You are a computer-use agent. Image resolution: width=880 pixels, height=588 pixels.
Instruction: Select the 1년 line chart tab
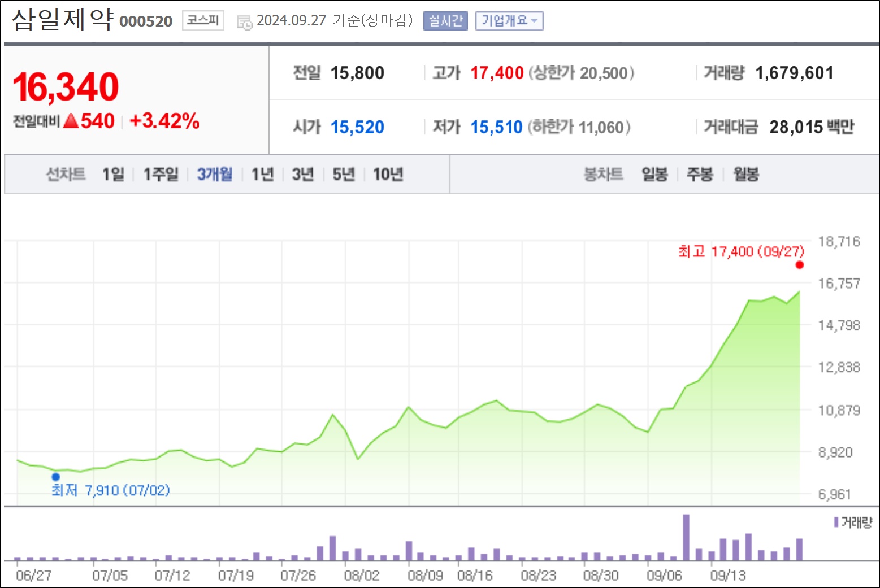pos(262,175)
